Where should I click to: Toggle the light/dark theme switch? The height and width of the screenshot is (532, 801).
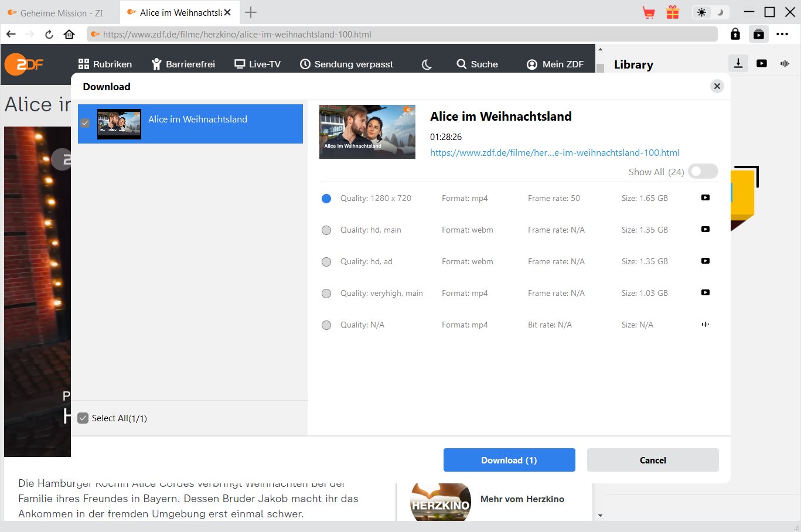(710, 12)
